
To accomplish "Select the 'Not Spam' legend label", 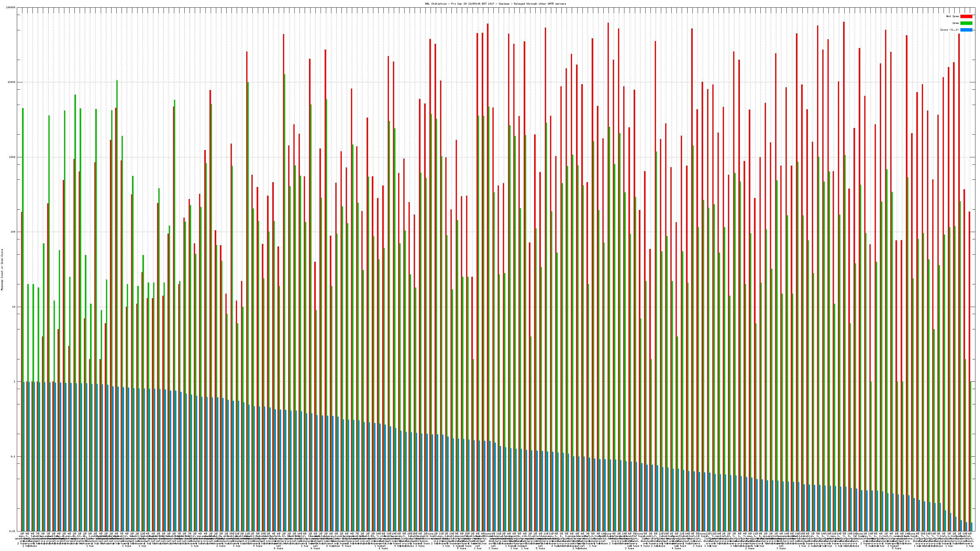I will click(x=953, y=16).
